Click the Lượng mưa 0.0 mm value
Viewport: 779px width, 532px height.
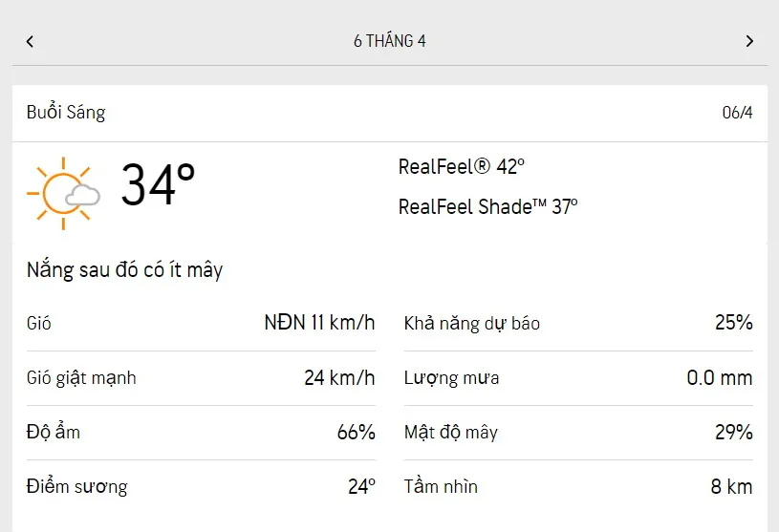click(719, 378)
